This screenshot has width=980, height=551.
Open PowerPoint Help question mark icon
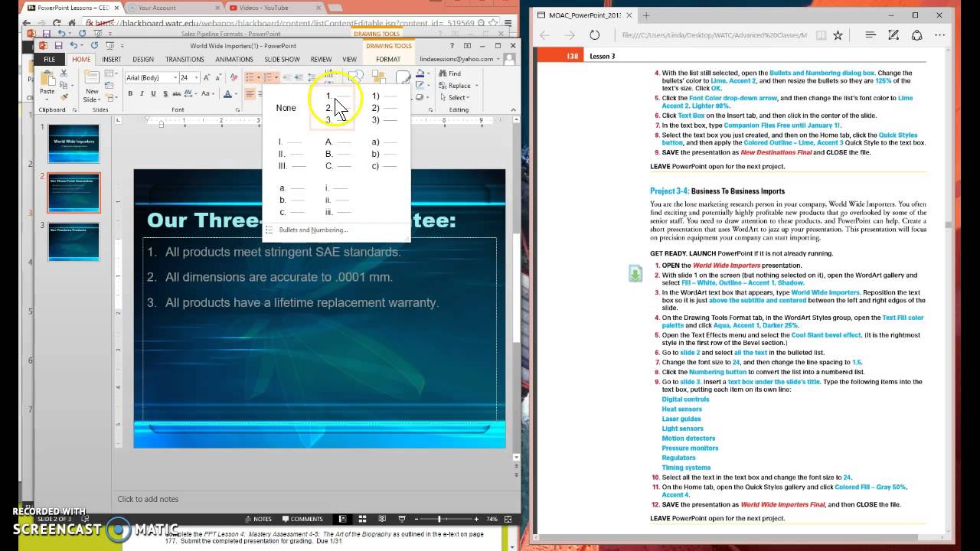(x=452, y=46)
